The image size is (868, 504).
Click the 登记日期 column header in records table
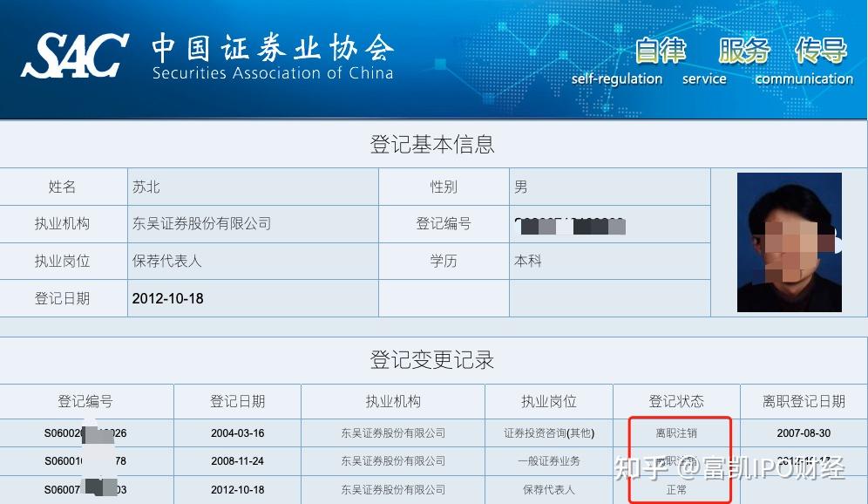point(238,401)
